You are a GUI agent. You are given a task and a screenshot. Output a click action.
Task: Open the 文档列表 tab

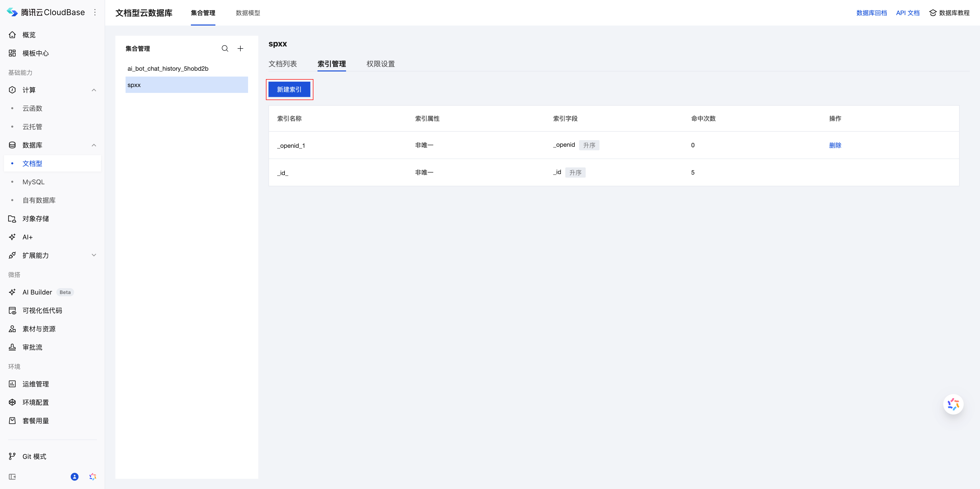(283, 64)
